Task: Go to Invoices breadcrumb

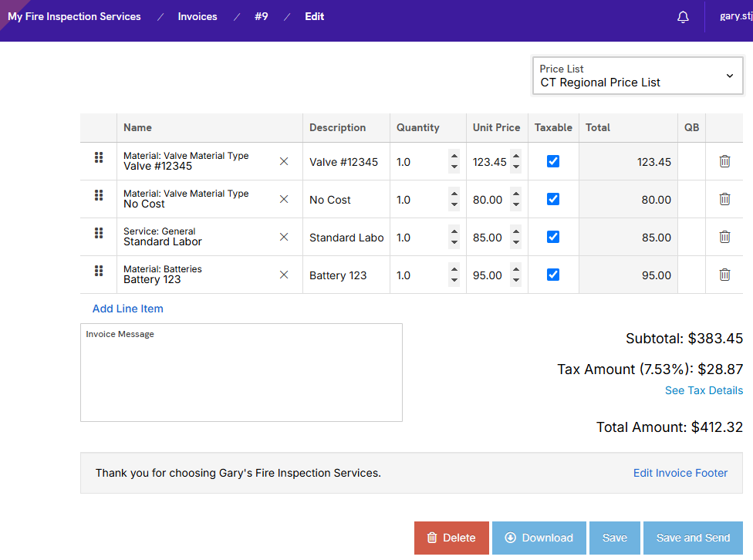Action: 198,16
